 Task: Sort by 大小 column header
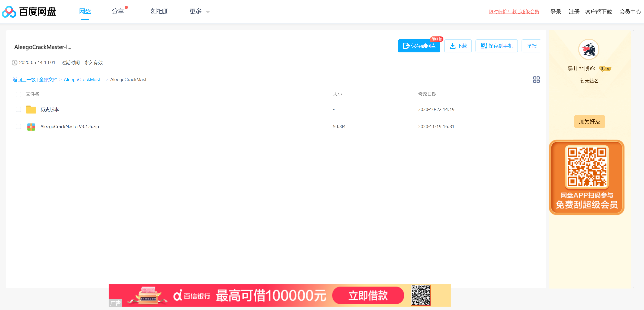pyautogui.click(x=337, y=94)
